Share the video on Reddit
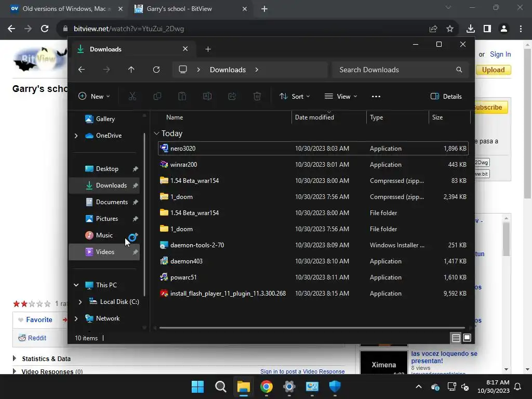Image resolution: width=532 pixels, height=399 pixels. pyautogui.click(x=32, y=338)
